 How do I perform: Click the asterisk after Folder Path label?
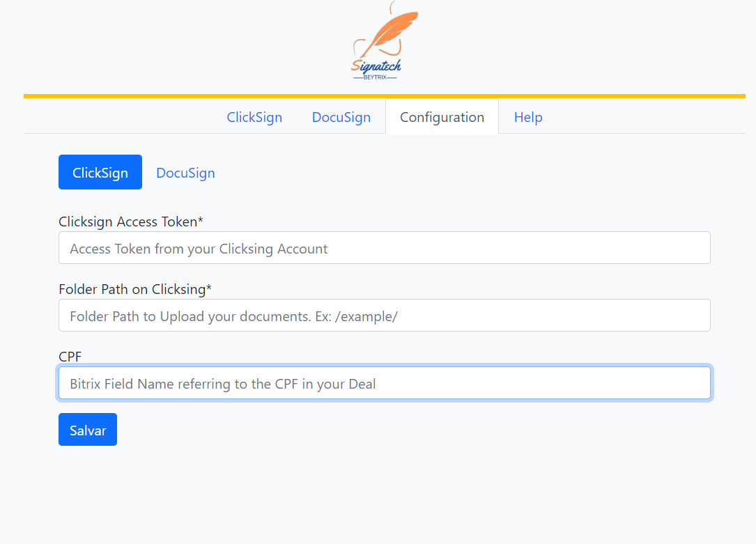tap(209, 288)
